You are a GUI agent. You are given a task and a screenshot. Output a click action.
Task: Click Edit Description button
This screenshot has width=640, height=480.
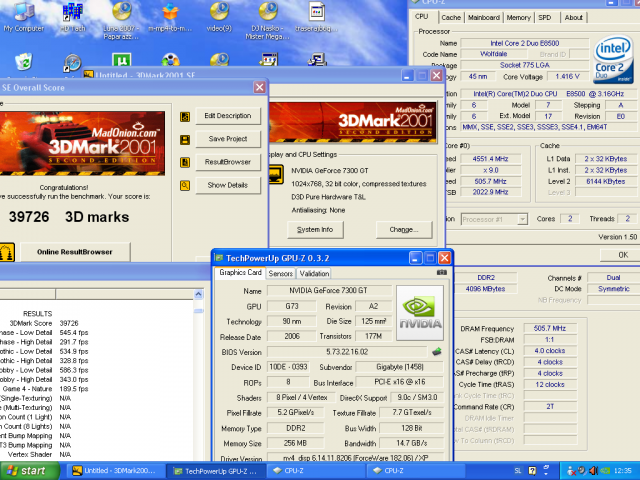pyautogui.click(x=228, y=116)
